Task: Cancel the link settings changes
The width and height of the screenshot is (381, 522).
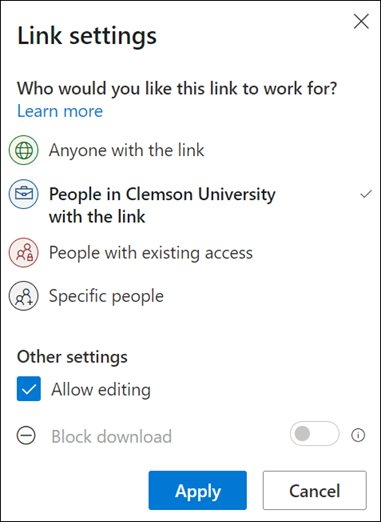Action: pos(315,490)
